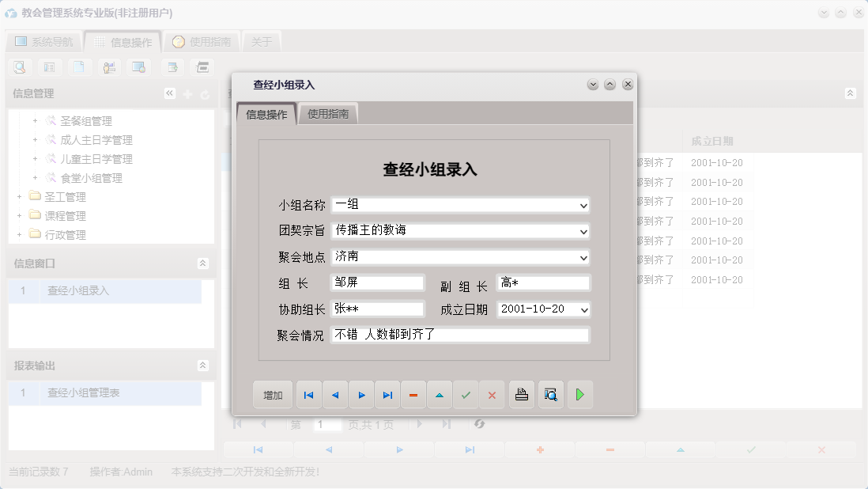This screenshot has width=868, height=489.
Task: Expand the 行政管理 folder
Action: pos(18,234)
